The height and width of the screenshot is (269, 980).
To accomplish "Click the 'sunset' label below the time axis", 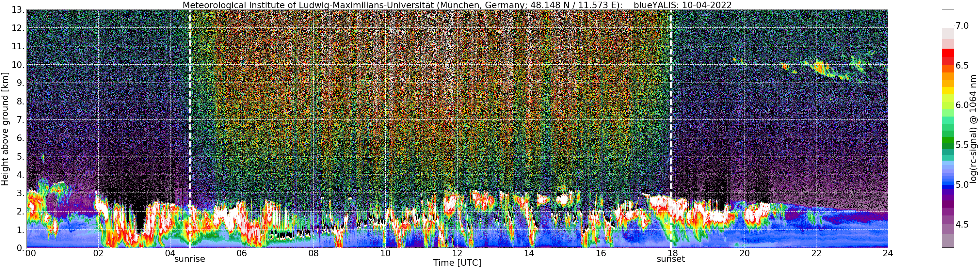I will pyautogui.click(x=671, y=259).
